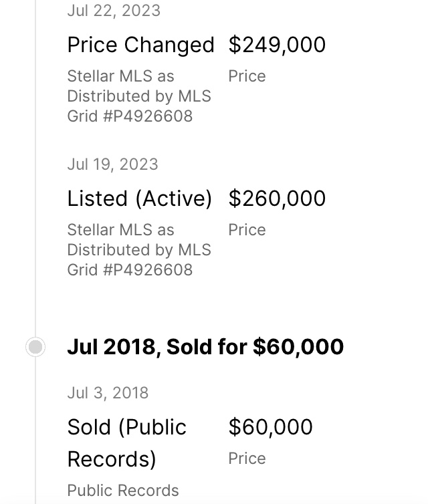The width and height of the screenshot is (428, 504).
Task: Select the $260,000 listing price
Action: 277,199
